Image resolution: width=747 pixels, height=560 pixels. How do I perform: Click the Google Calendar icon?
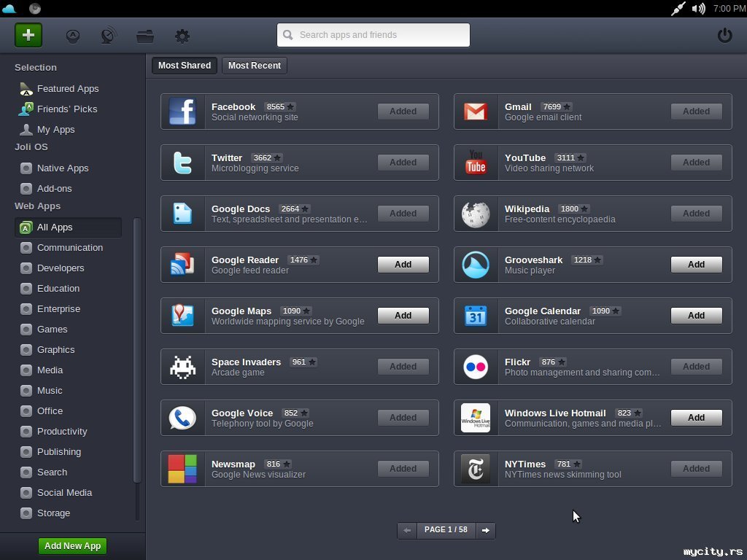(x=476, y=315)
